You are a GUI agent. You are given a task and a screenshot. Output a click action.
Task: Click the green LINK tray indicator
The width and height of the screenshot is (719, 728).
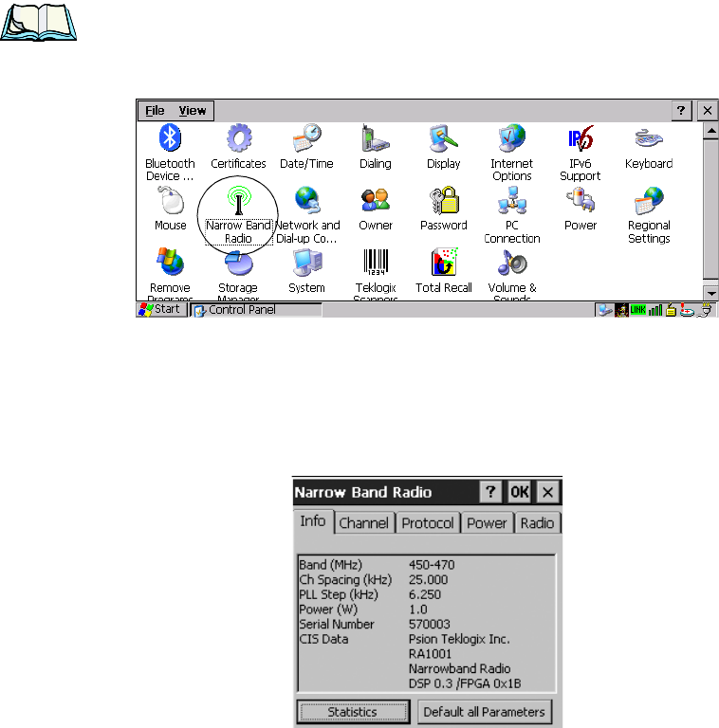(x=637, y=310)
